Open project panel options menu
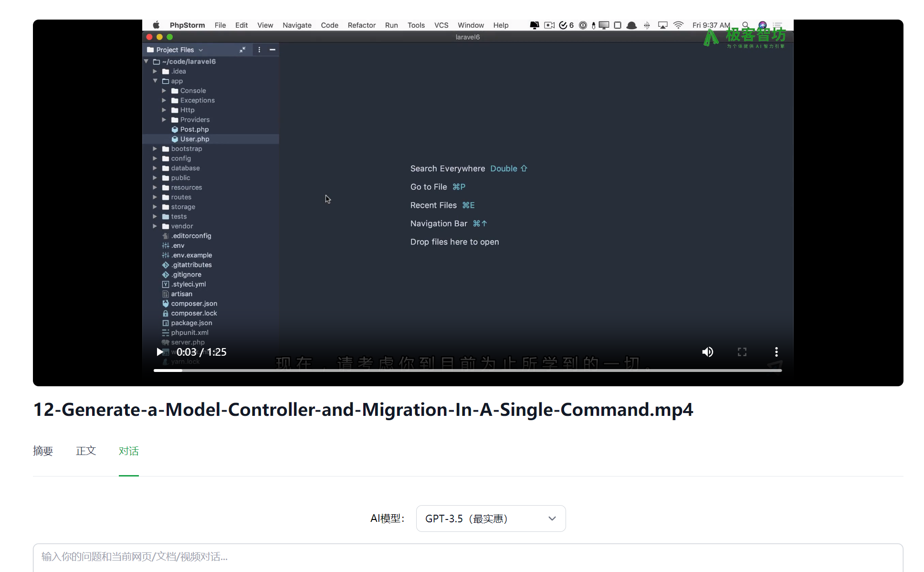The height and width of the screenshot is (572, 924). point(259,50)
